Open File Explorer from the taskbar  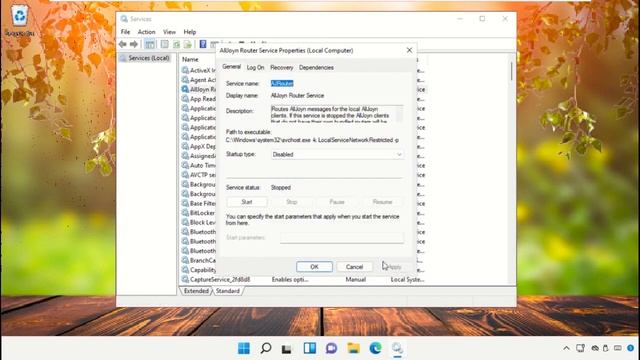pos(353,348)
